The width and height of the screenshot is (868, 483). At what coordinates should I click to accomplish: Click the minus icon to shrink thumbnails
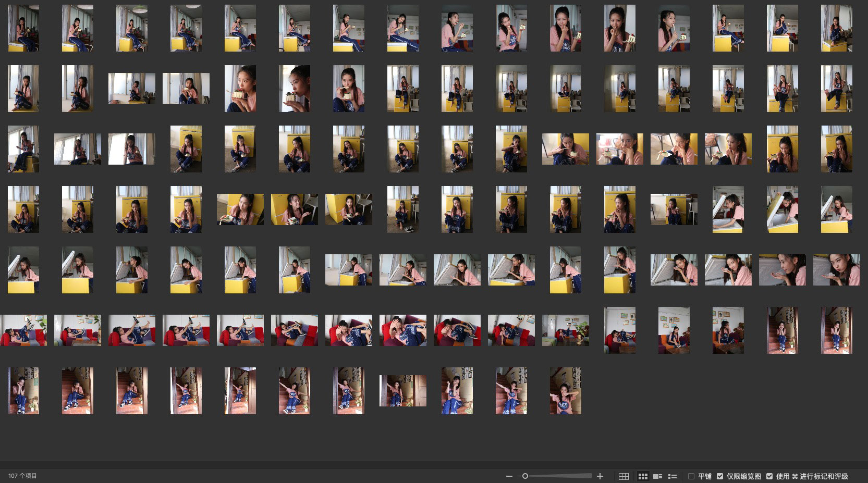(x=509, y=476)
